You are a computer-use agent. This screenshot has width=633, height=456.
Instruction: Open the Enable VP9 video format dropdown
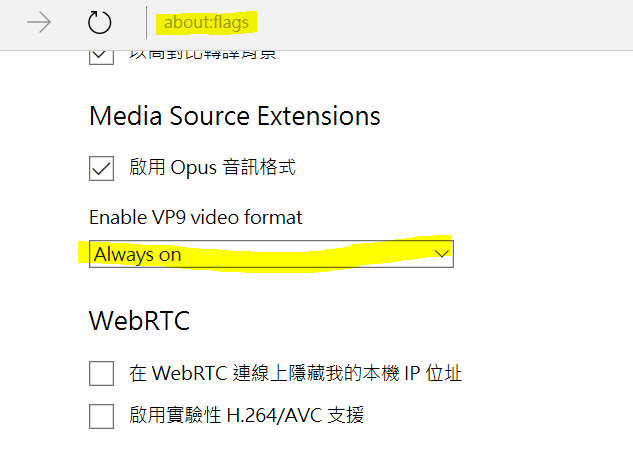coord(271,254)
